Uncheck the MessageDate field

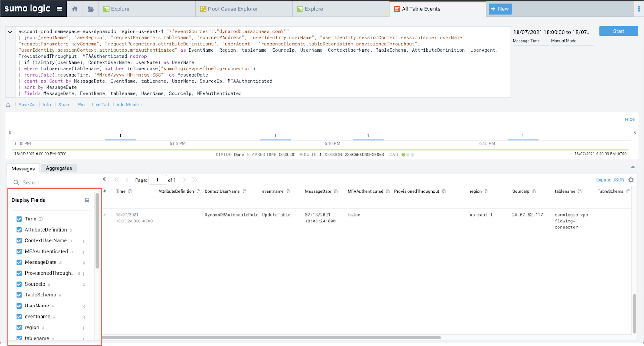[x=19, y=263]
